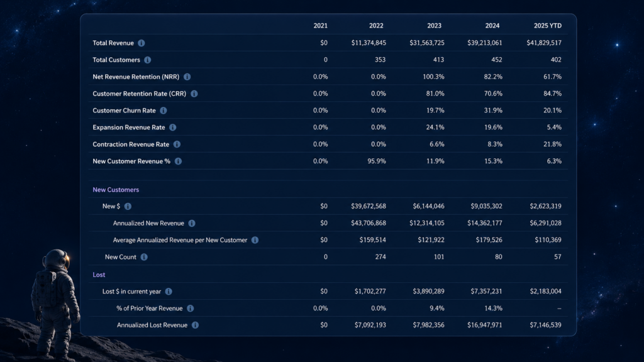644x362 pixels.
Task: Click the $39,672,568 New $ value
Action: 369,206
